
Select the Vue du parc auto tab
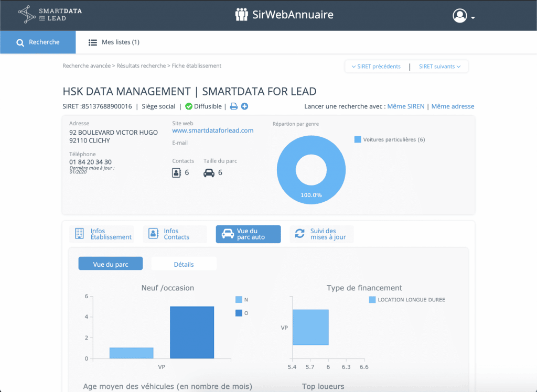click(x=248, y=234)
